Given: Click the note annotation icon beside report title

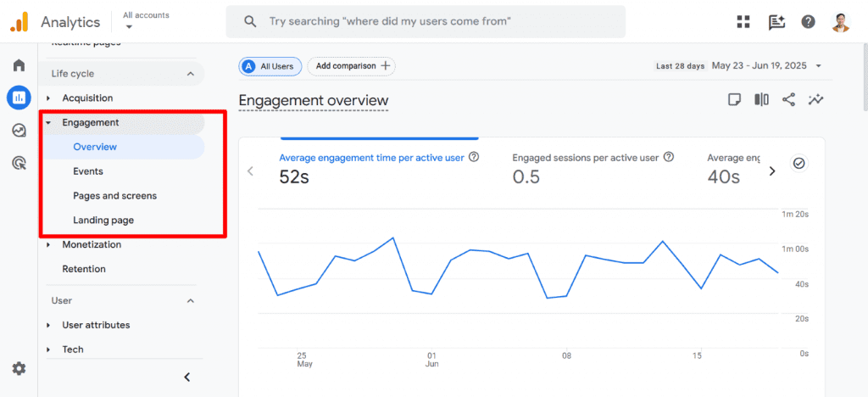Looking at the screenshot, I should [734, 99].
